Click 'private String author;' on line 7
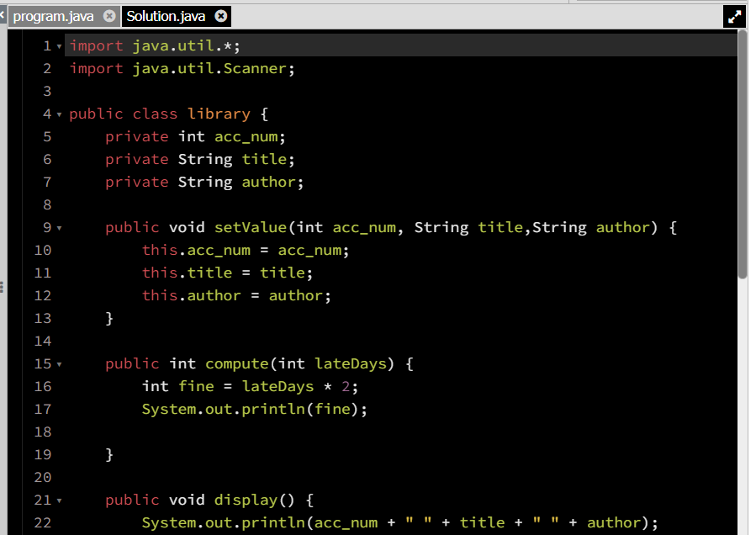The image size is (756, 535). 204,183
